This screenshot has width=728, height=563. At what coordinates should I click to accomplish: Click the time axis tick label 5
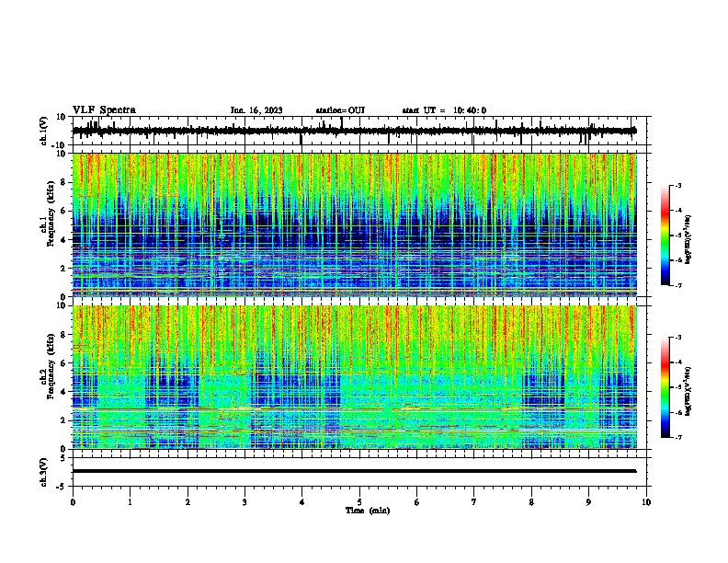coord(359,502)
